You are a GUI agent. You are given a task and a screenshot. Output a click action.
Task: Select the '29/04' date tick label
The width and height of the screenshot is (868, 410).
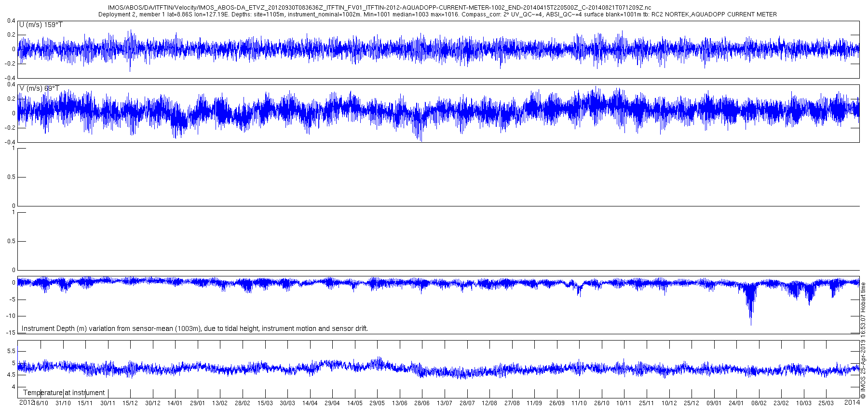(x=332, y=403)
